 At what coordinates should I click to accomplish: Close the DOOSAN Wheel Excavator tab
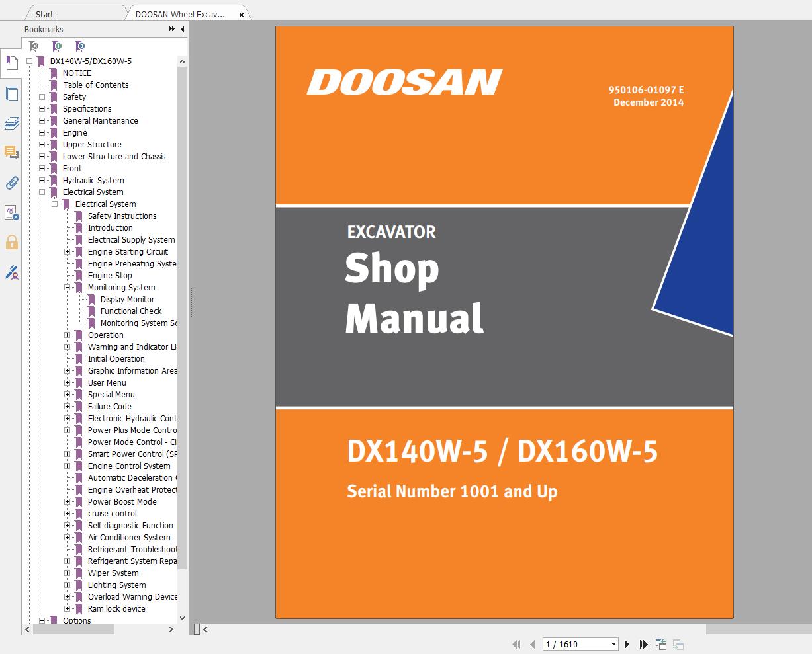click(x=242, y=14)
